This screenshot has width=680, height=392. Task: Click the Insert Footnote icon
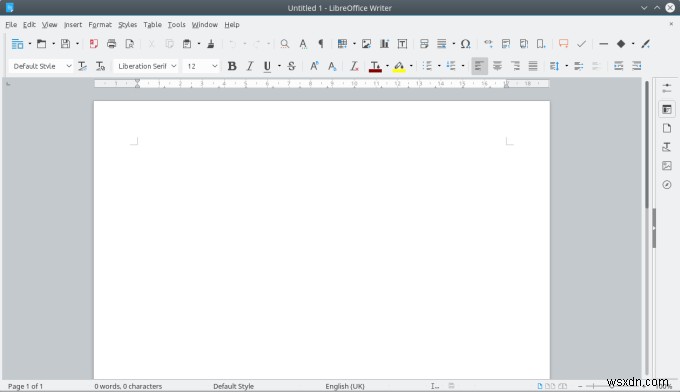click(506, 44)
